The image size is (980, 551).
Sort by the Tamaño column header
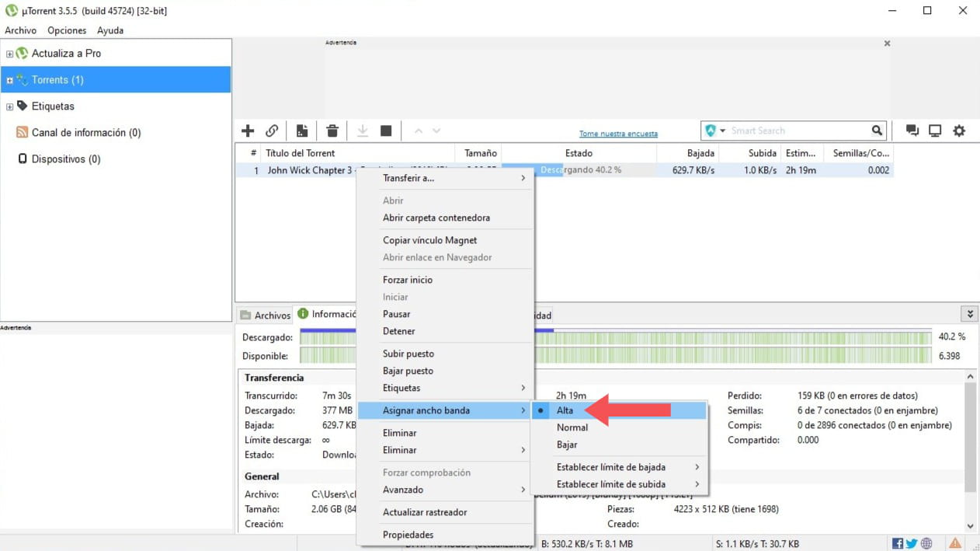click(x=478, y=153)
